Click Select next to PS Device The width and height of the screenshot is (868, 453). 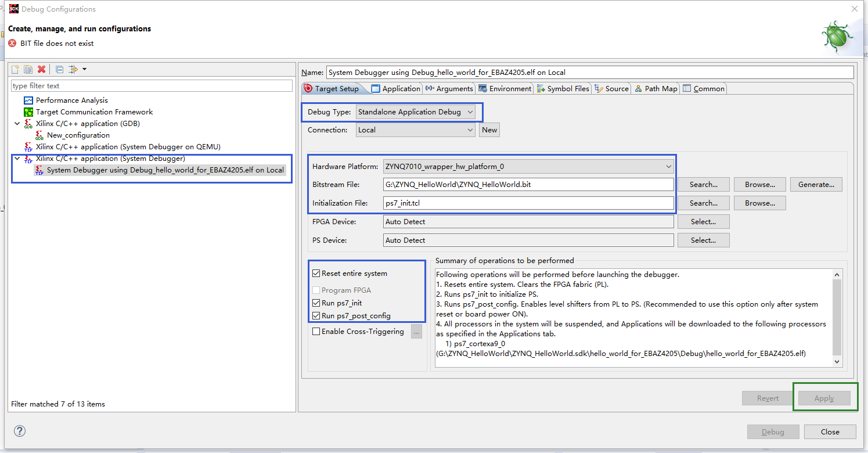pos(703,240)
